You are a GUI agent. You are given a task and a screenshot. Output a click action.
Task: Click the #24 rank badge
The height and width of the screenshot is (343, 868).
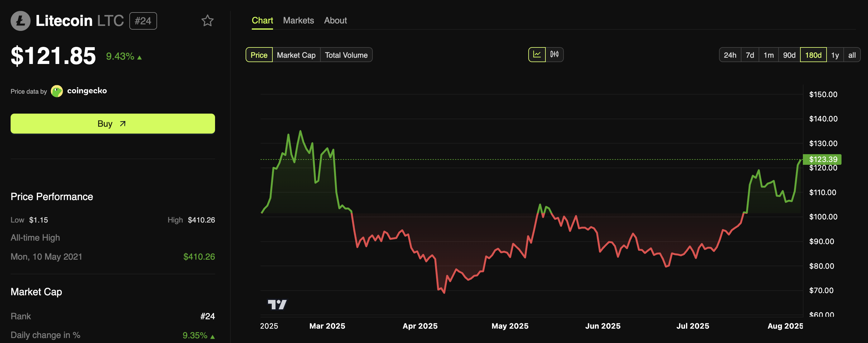(143, 21)
